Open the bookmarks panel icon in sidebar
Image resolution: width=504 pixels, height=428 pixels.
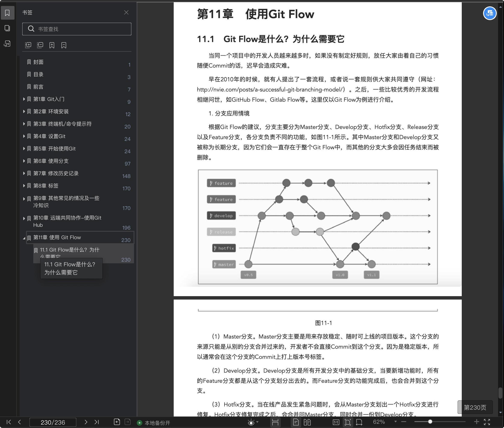7,13
